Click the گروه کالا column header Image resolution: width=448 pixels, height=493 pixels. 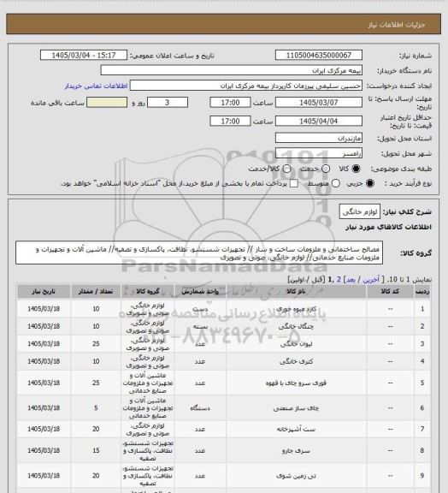point(148,292)
